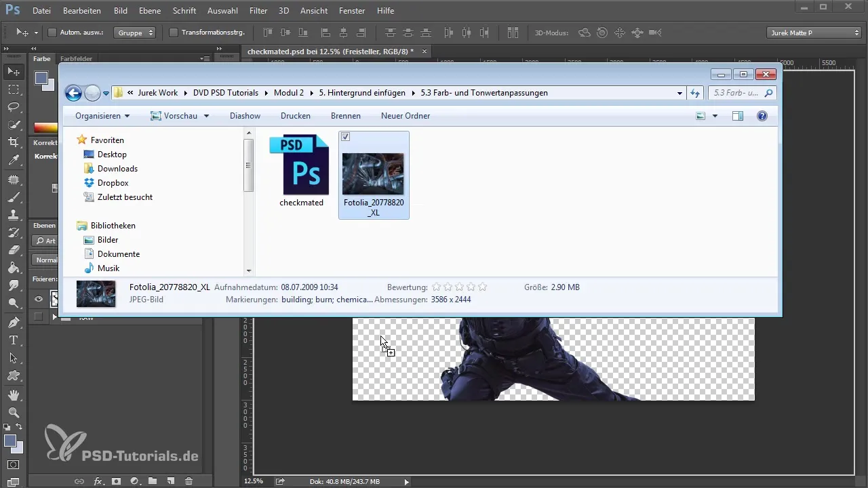Click the Quick Mask mode icon
This screenshot has height=488, width=868.
14,465
